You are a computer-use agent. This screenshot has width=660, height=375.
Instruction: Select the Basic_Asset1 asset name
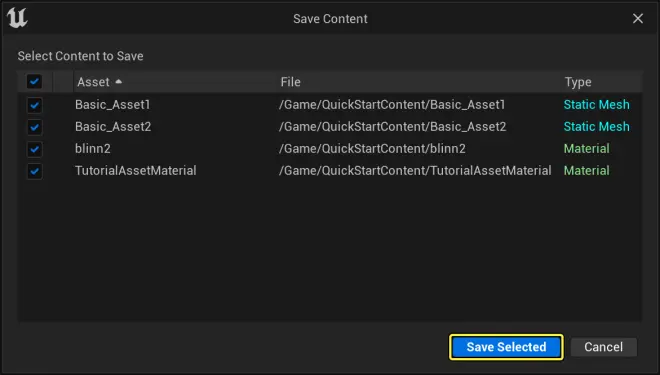(x=112, y=105)
